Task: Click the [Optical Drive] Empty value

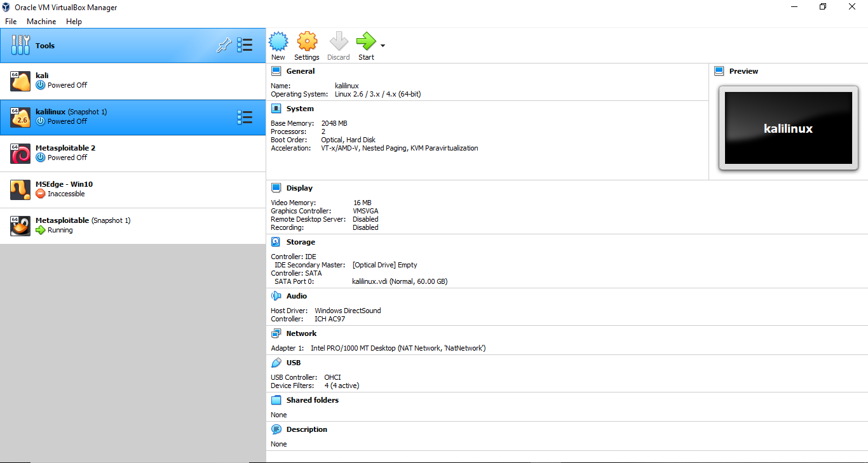Action: coord(385,265)
